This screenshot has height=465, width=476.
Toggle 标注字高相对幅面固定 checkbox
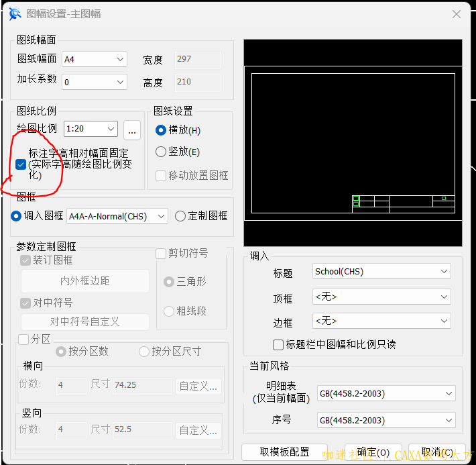(21, 164)
